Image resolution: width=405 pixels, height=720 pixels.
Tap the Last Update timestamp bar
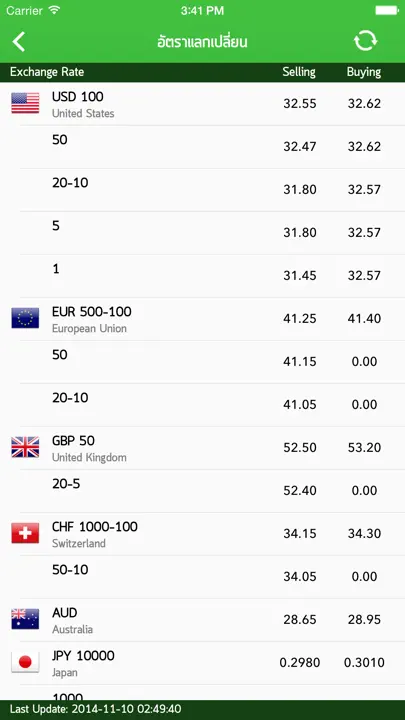click(202, 709)
